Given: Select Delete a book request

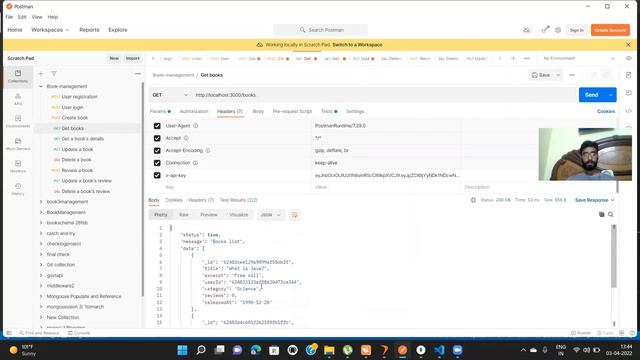Looking at the screenshot, I should click(x=76, y=160).
